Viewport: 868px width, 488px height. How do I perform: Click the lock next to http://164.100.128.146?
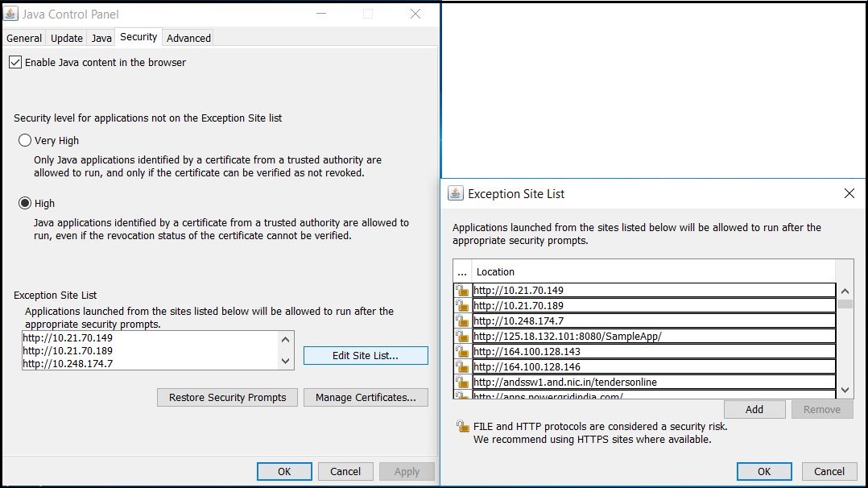tap(462, 366)
